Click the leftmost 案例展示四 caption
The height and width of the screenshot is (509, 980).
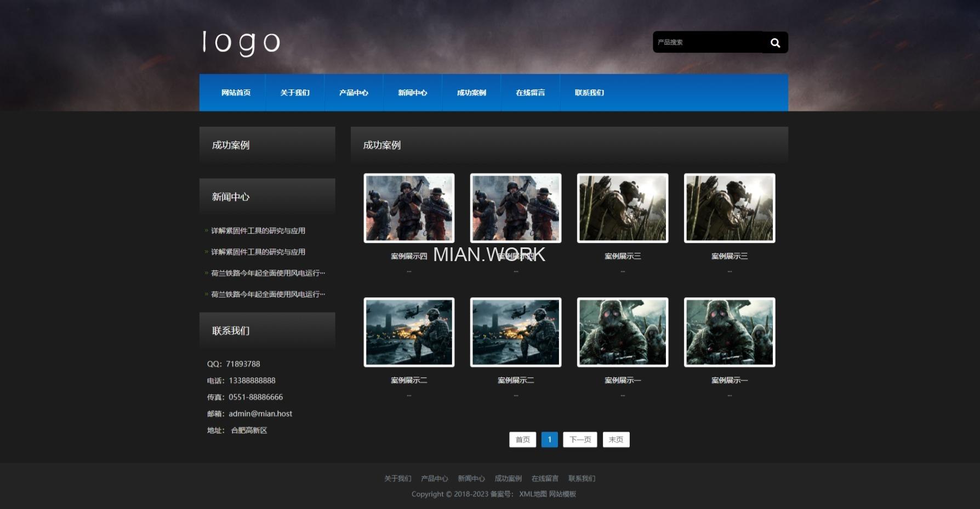(x=409, y=256)
